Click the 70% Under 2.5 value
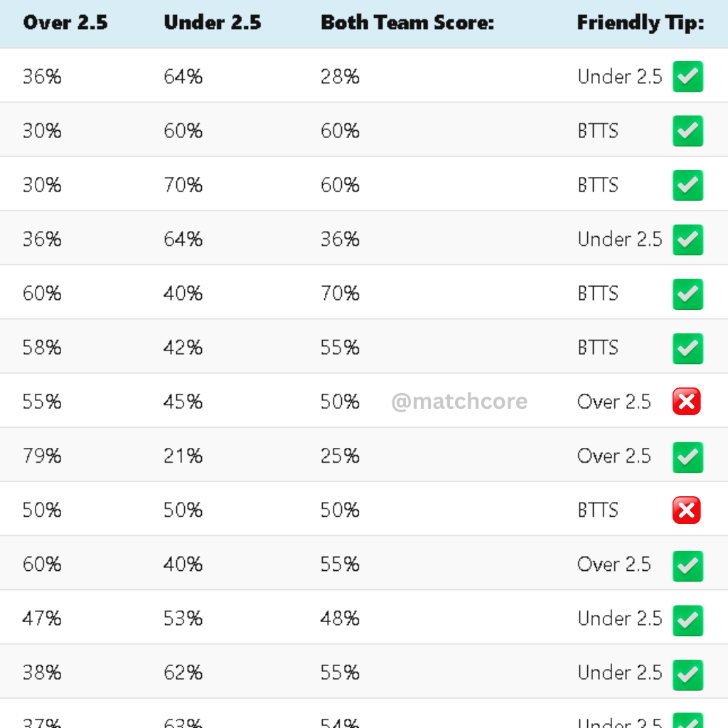 [x=183, y=185]
